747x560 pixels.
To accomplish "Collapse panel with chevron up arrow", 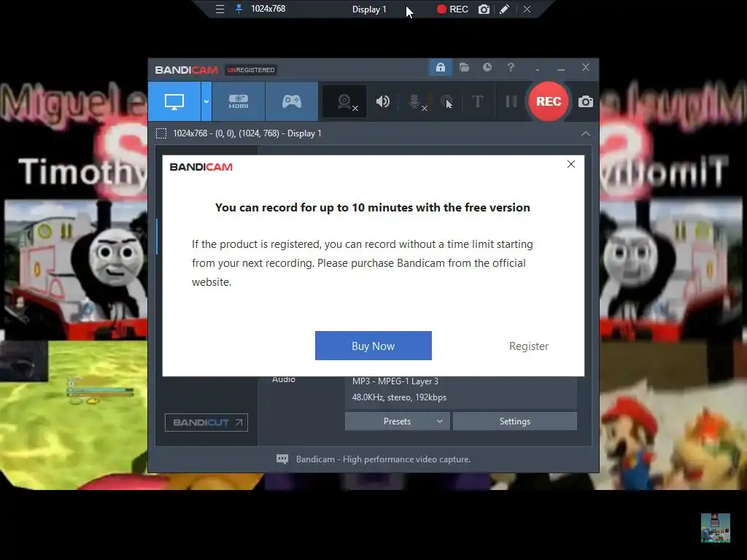I will 586,134.
